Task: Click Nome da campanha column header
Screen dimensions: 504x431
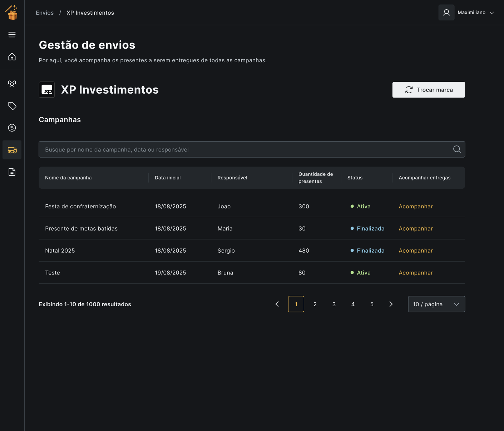Action: click(x=68, y=178)
